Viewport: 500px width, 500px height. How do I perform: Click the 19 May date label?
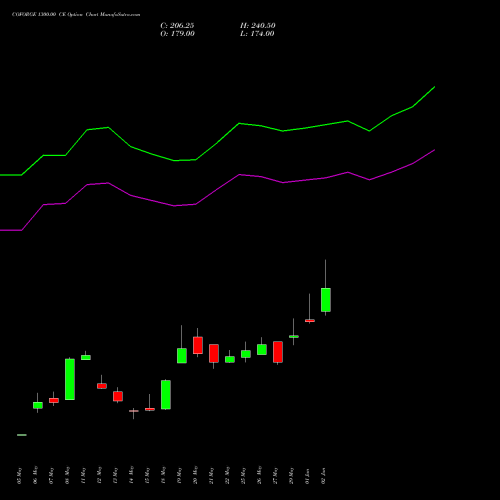click(x=179, y=475)
